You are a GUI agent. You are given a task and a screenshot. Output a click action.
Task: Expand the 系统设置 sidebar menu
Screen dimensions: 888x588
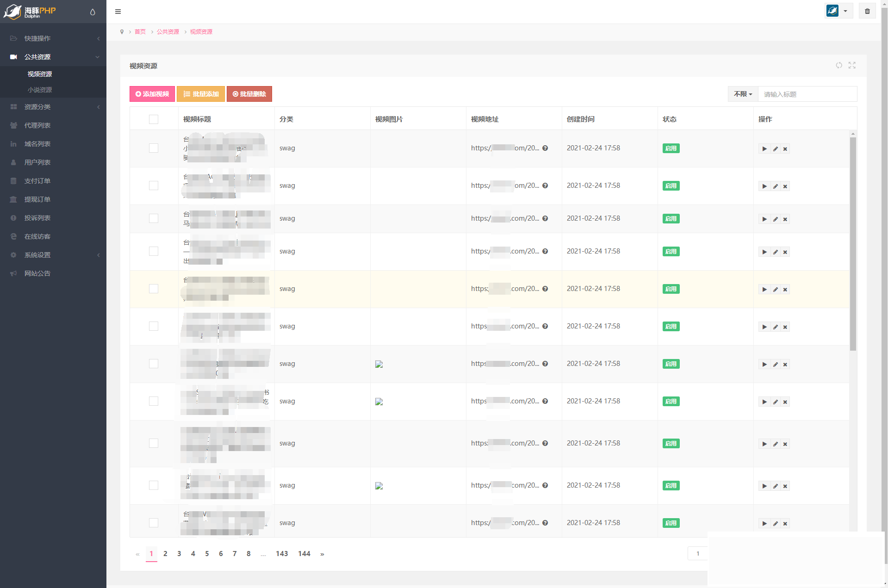coord(53,255)
